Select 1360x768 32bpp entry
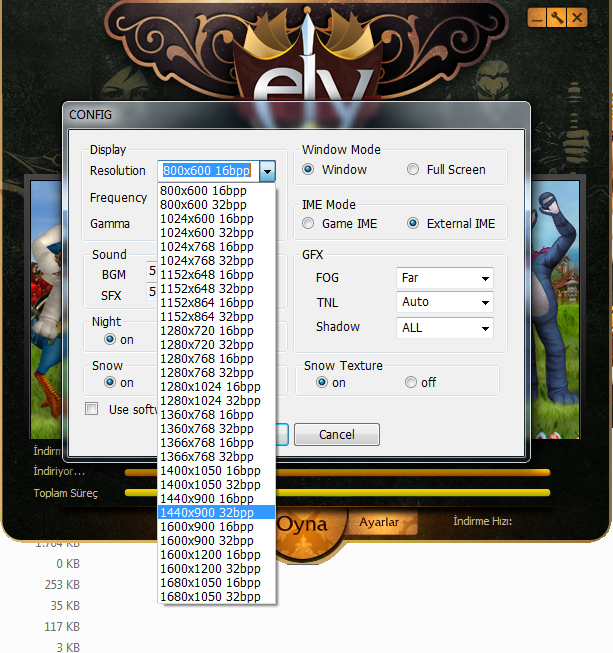 pos(217,429)
